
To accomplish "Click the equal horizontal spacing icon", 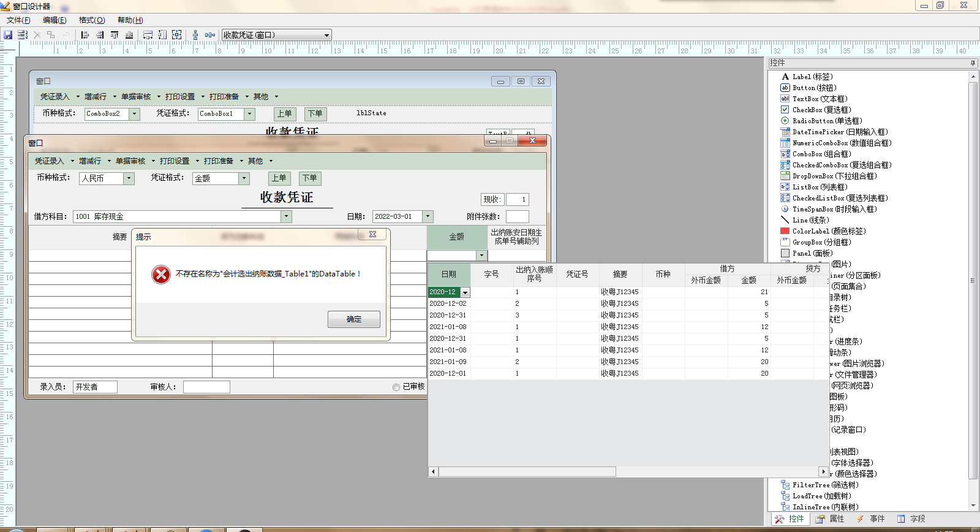I will [210, 35].
